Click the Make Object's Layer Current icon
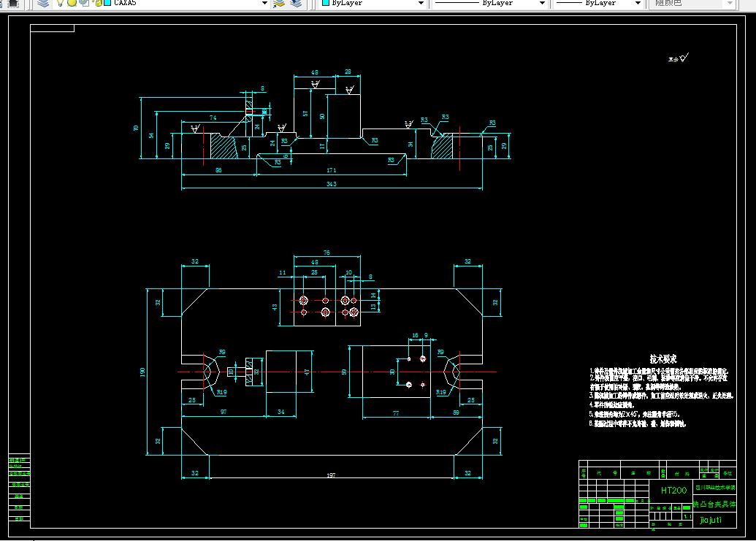 pyautogui.click(x=279, y=4)
